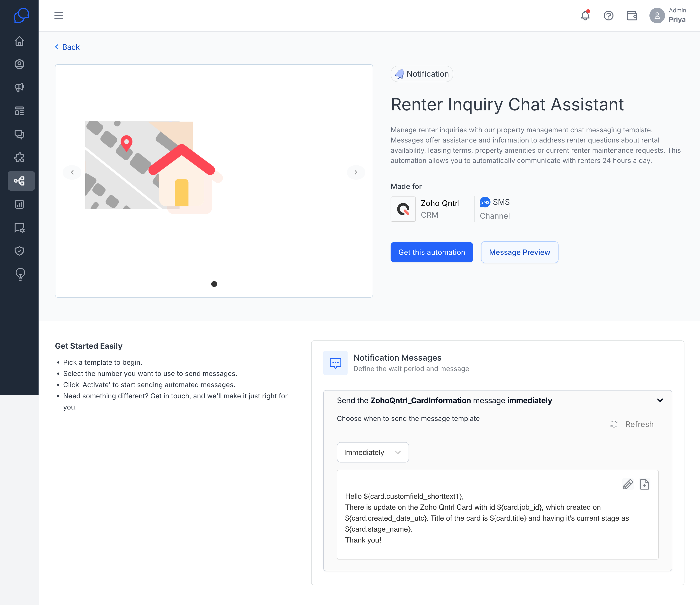Open the shield compliance icon in sidebar
700x605 pixels.
[x=19, y=251]
